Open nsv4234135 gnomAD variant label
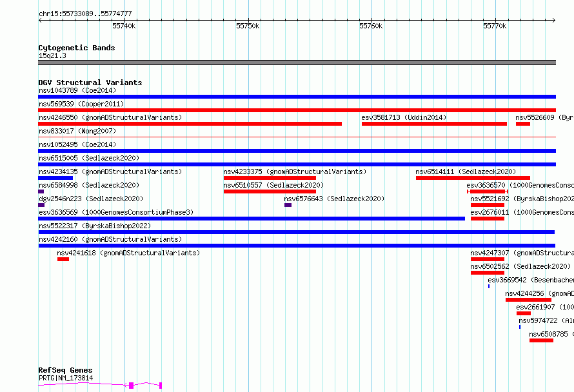The image size is (574, 392). point(110,171)
